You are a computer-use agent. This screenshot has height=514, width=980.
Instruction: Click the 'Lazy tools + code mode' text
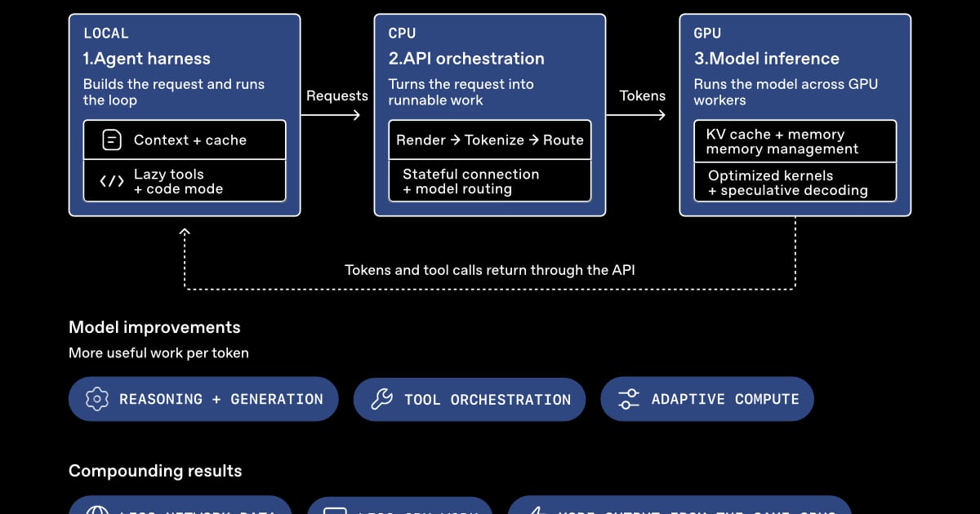(x=178, y=181)
